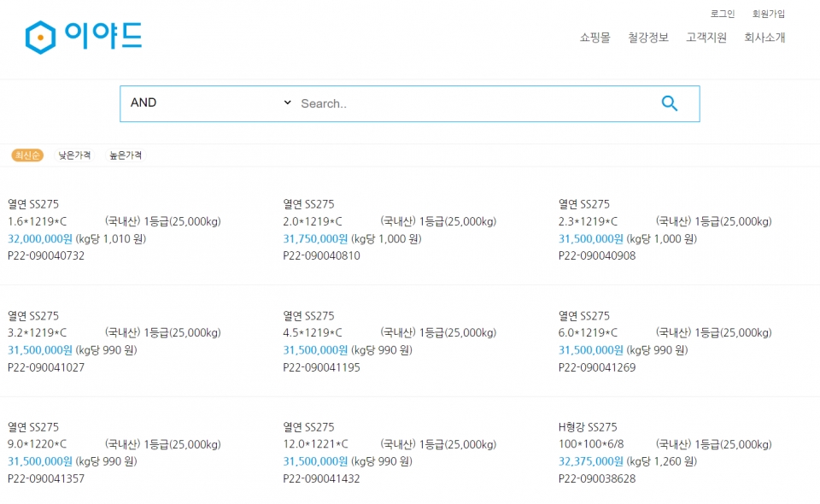
Task: Click the 회원가입 sign-up link
Action: [x=769, y=14]
